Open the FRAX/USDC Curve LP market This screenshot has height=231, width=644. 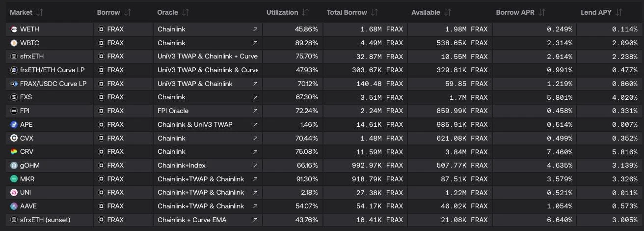(x=53, y=84)
